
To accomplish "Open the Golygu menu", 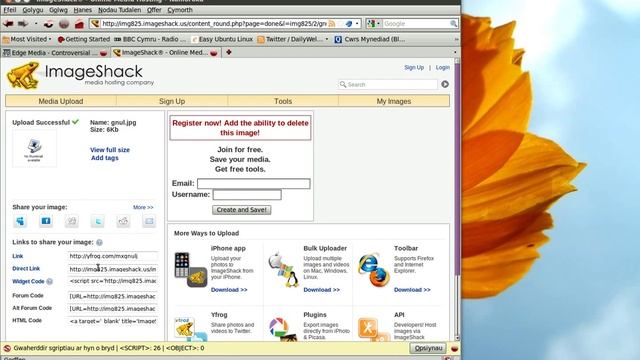I will tap(33, 10).
